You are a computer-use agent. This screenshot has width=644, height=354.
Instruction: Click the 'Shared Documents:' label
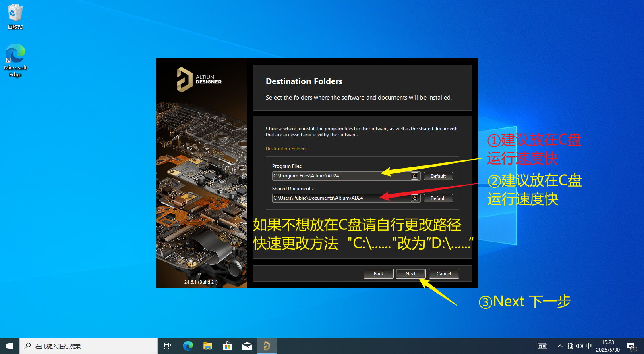tap(293, 189)
